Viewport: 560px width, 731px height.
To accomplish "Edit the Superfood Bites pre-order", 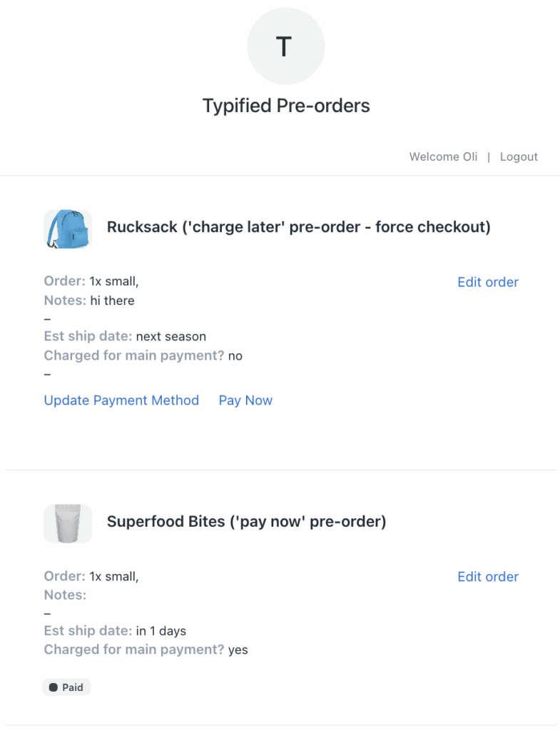I will pos(488,577).
